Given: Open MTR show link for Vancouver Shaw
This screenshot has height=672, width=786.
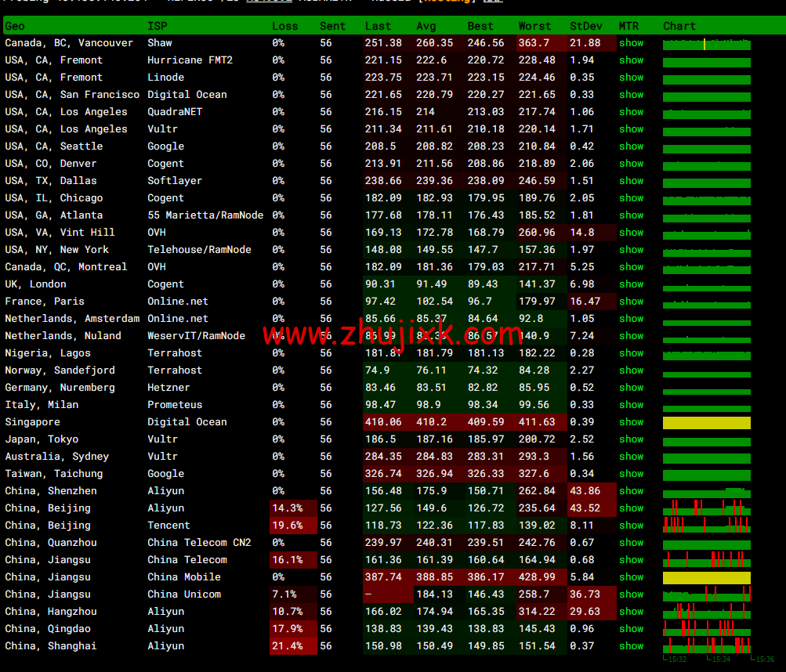Looking at the screenshot, I should pyautogui.click(x=631, y=43).
